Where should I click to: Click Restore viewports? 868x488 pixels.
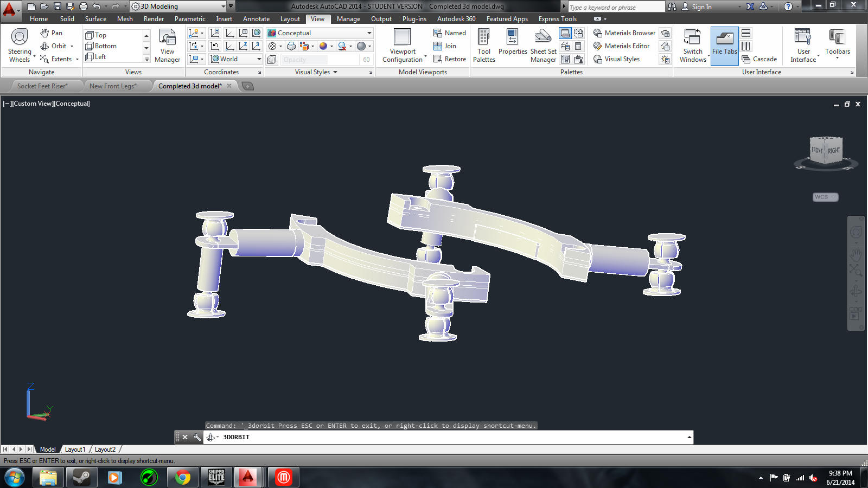point(450,59)
